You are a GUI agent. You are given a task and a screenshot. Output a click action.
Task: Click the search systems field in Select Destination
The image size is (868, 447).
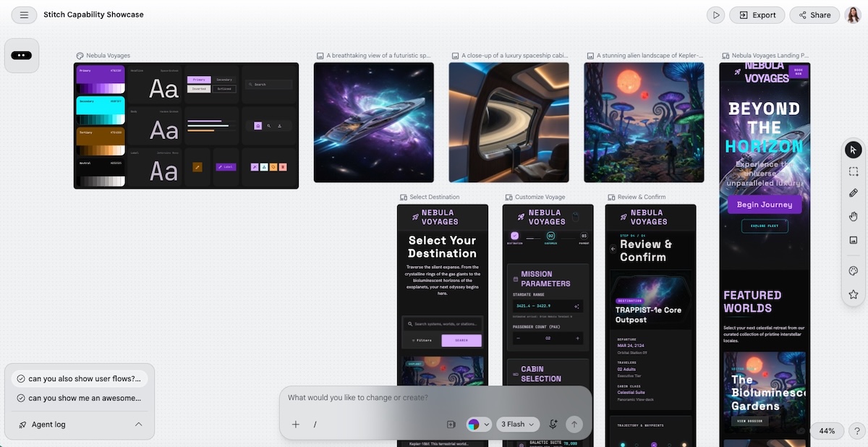coord(442,324)
